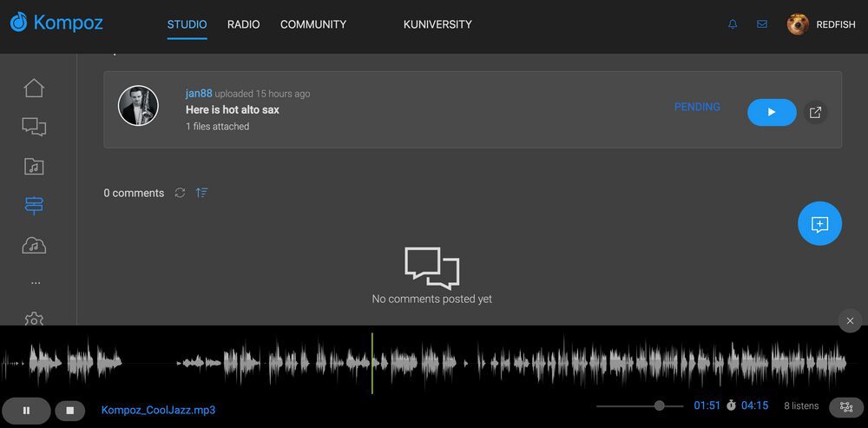Click the notifications bell icon
868x428 pixels.
pyautogui.click(x=733, y=24)
